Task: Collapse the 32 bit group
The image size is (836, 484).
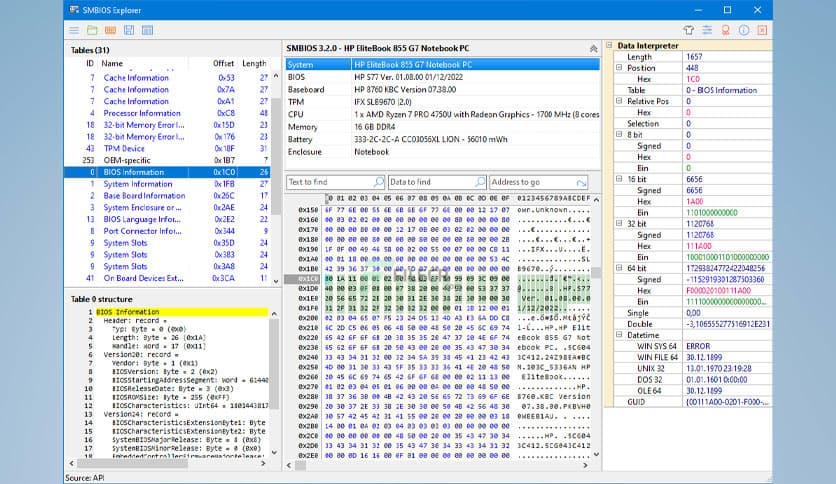Action: [619, 223]
